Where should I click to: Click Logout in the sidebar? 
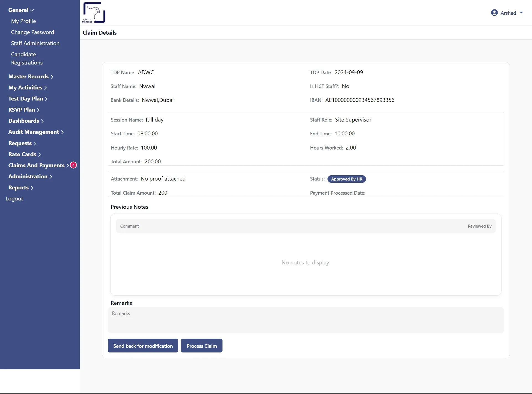[x=14, y=199]
